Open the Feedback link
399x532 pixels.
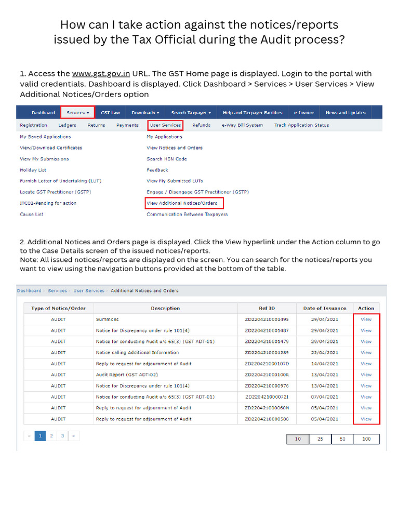[157, 170]
